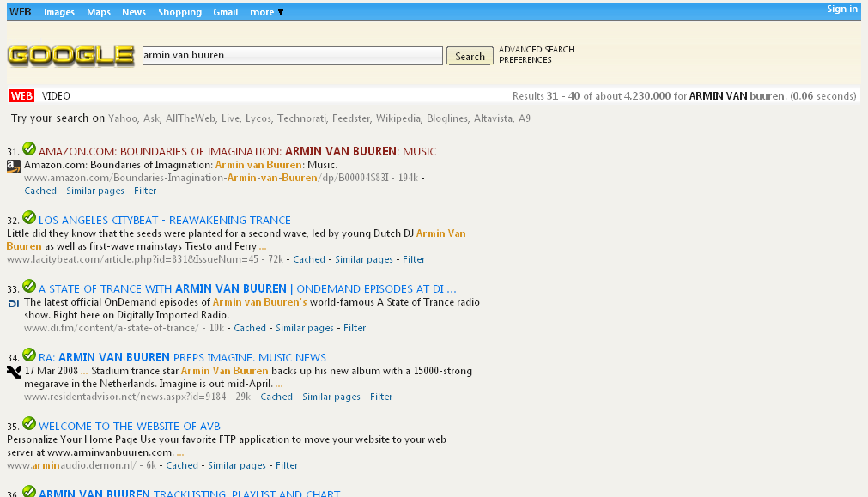Click the Search button
This screenshot has height=497, width=868.
(x=470, y=56)
